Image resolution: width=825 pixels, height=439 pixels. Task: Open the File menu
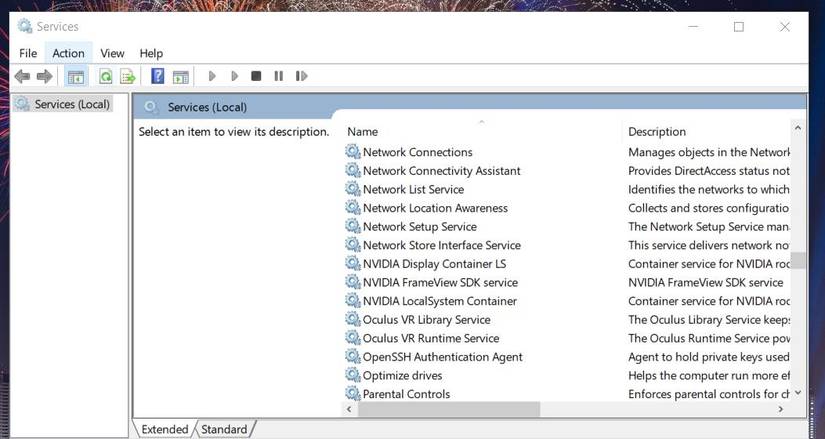pos(28,53)
